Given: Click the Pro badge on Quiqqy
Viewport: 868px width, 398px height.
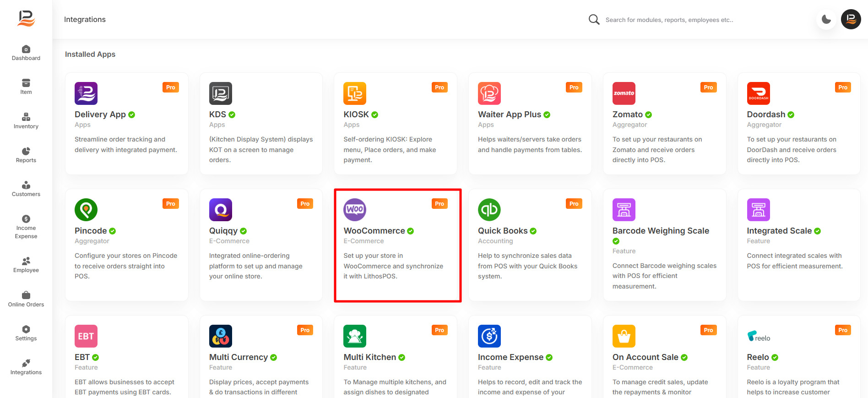Looking at the screenshot, I should click(305, 204).
